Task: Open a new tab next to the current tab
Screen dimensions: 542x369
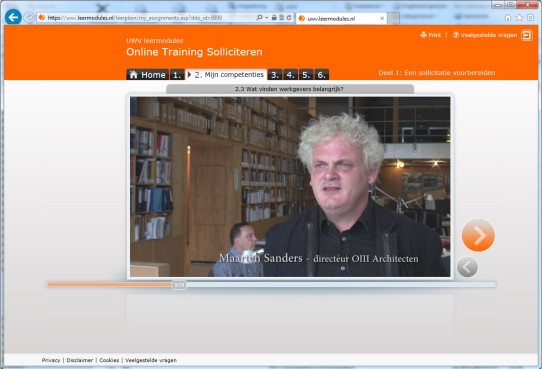Action: click(x=393, y=18)
